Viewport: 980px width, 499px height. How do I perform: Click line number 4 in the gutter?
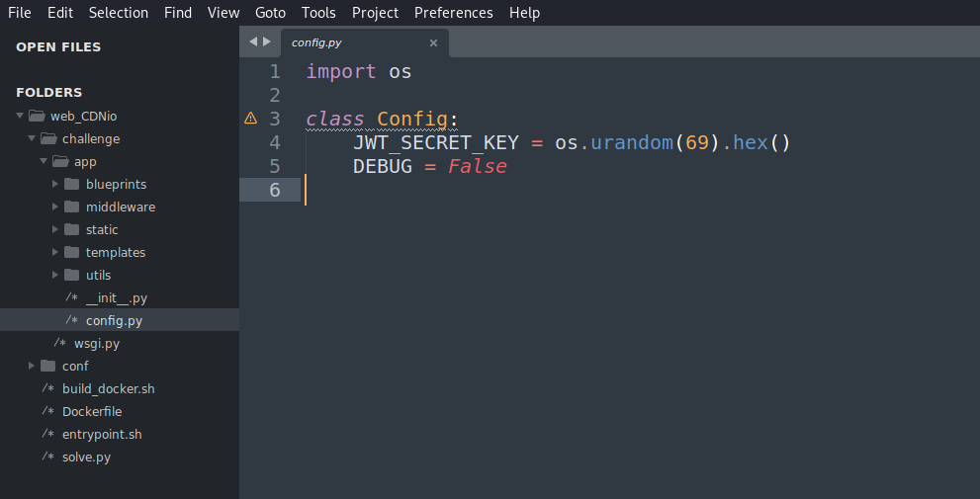[x=274, y=142]
